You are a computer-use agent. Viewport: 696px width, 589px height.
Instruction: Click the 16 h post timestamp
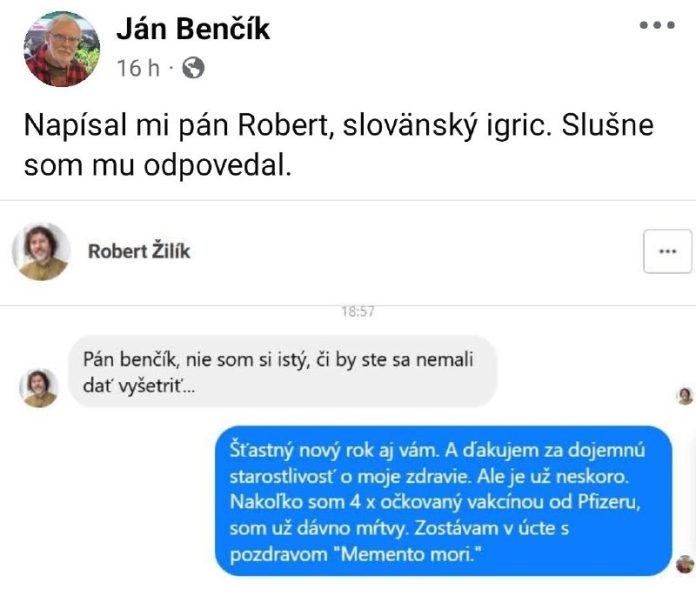[x=138, y=68]
